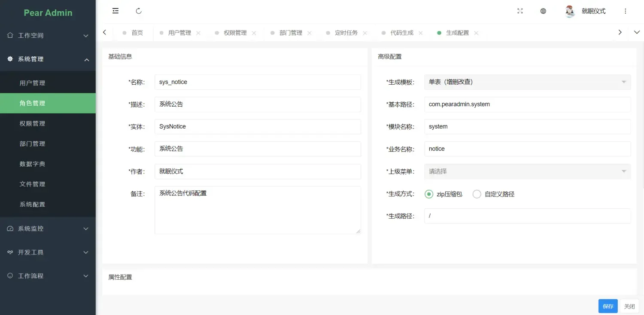The height and width of the screenshot is (315, 644).
Task: Open the 生成模板 dropdown
Action: (x=527, y=82)
